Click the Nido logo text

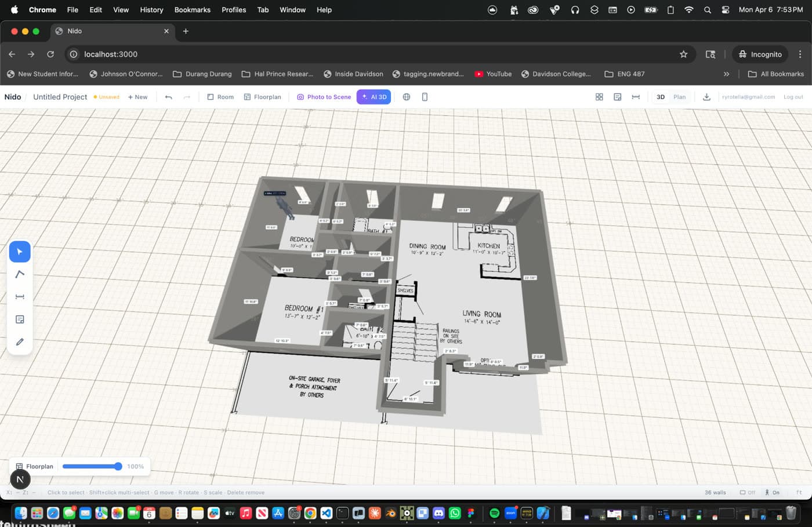coord(13,97)
